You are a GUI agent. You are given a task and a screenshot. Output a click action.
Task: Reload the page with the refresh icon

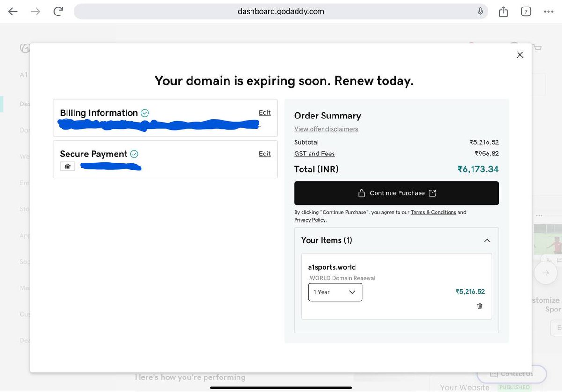[58, 11]
